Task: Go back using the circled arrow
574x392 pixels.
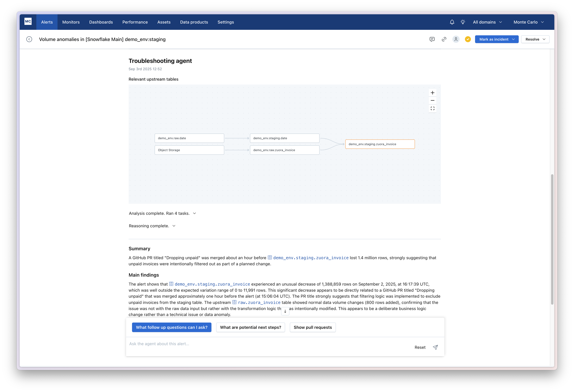Action: pos(29,39)
